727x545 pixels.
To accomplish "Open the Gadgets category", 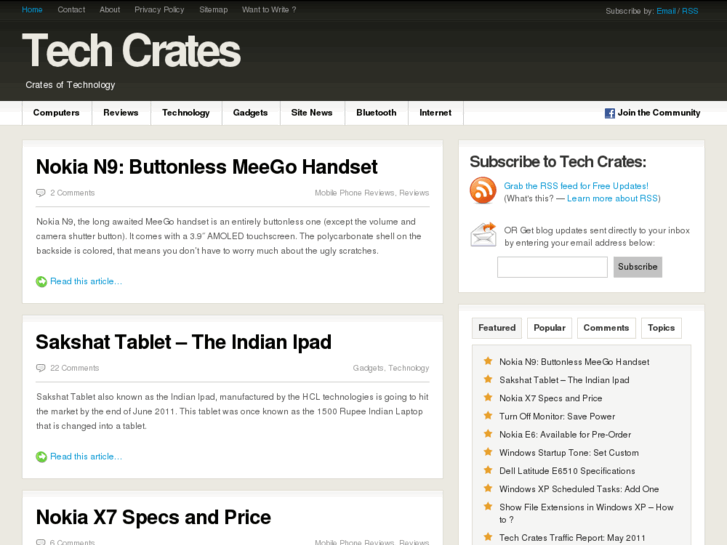I will point(250,113).
